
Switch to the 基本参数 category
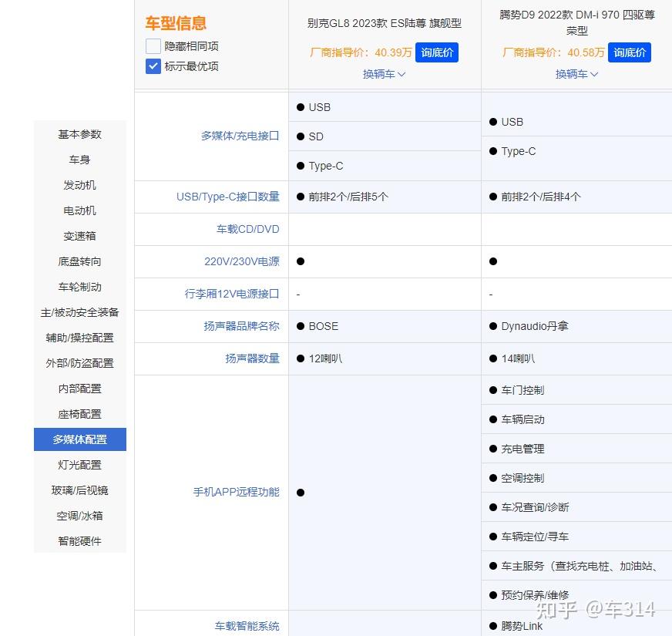[x=79, y=134]
